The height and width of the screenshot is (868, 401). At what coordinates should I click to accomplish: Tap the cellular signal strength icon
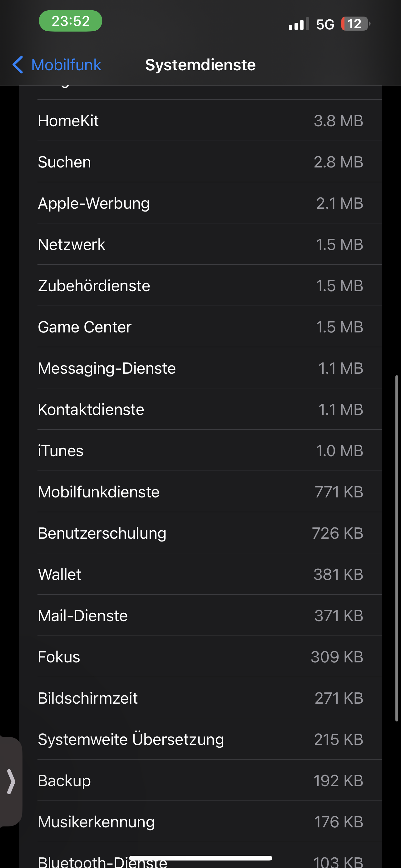298,24
